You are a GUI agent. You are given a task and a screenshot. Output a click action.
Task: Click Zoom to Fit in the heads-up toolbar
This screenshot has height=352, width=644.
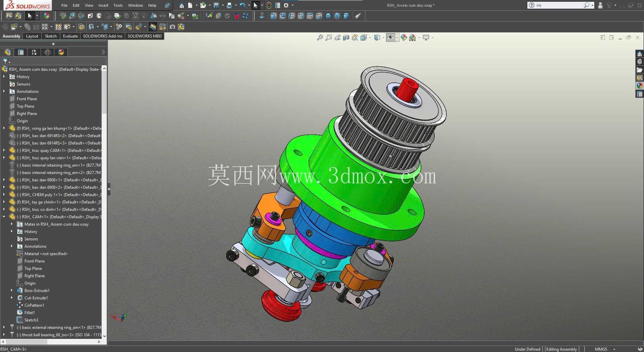[320, 38]
